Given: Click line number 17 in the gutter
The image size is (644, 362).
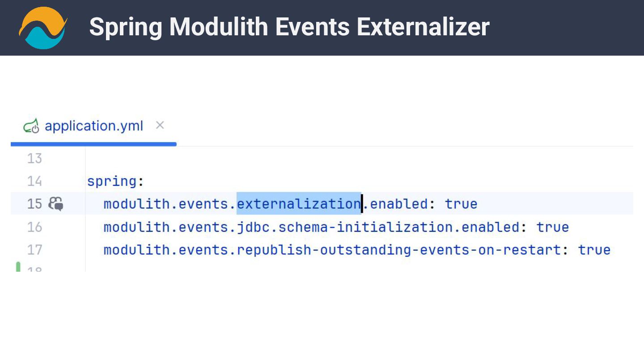Looking at the screenshot, I should coord(34,249).
